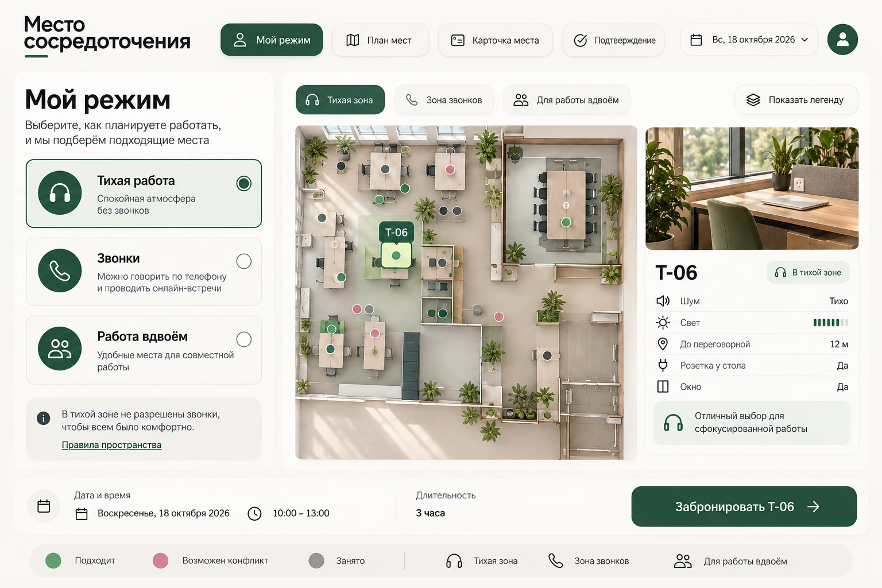The image size is (882, 588).
Task: Click the arrow icon on Забронировать button
Action: click(x=813, y=506)
